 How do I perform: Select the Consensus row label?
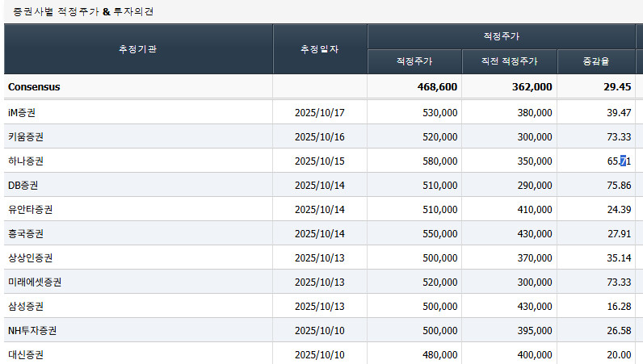tap(34, 87)
